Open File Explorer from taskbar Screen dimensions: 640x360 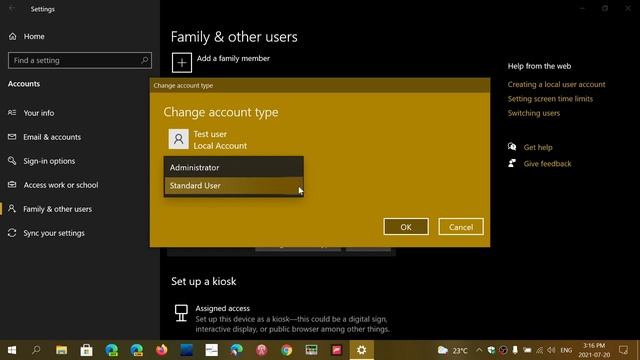(x=62, y=350)
